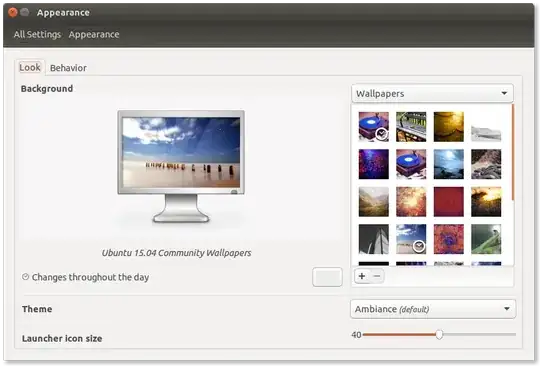Click the 'Launcher icon size' label
540x366 pixels.
point(62,338)
